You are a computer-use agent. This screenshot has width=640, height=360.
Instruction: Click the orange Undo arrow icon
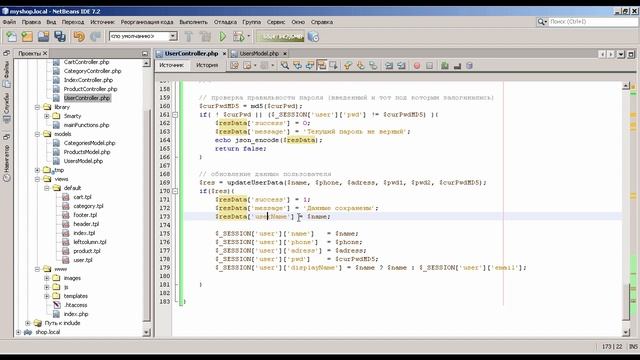click(79, 37)
